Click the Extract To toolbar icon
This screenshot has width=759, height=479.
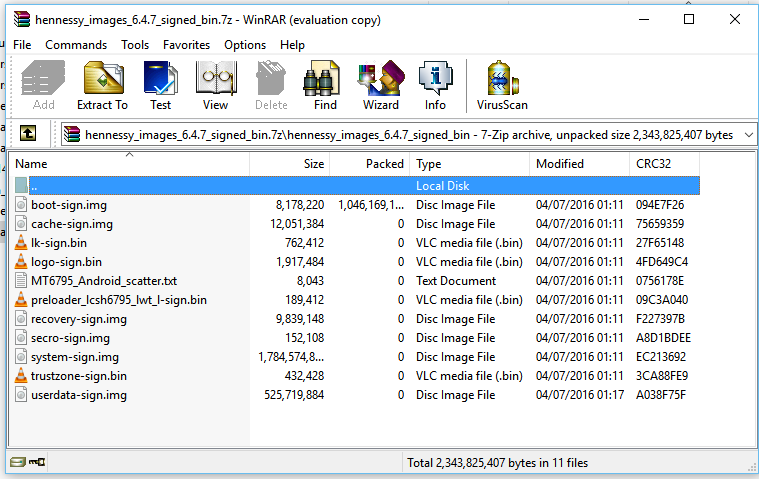coord(103,85)
